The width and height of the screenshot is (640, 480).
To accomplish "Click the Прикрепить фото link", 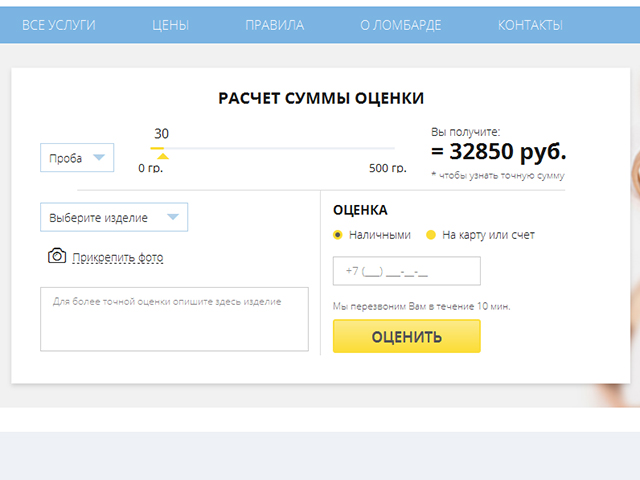I will (118, 258).
